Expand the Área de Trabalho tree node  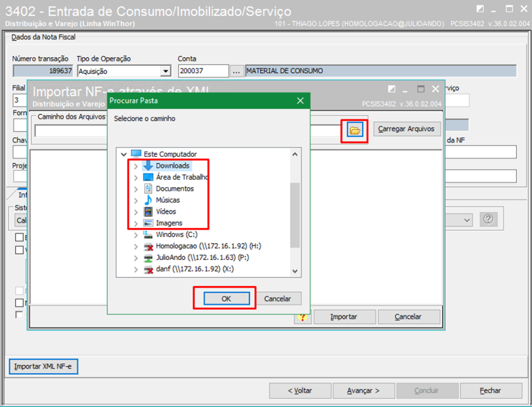136,177
